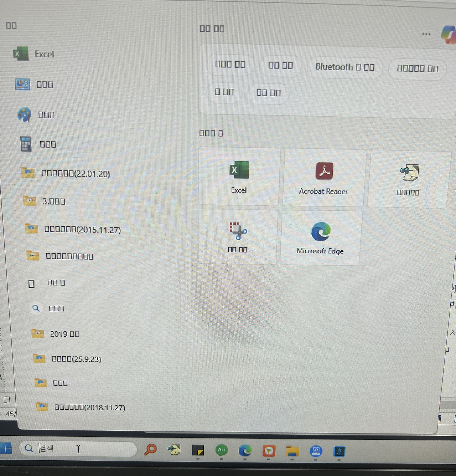Open the orange arrow icon app on the taskbar

click(269, 451)
